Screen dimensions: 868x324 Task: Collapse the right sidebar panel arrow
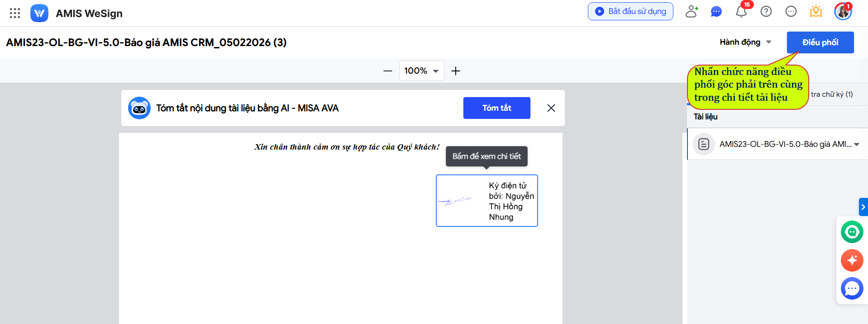[x=863, y=207]
